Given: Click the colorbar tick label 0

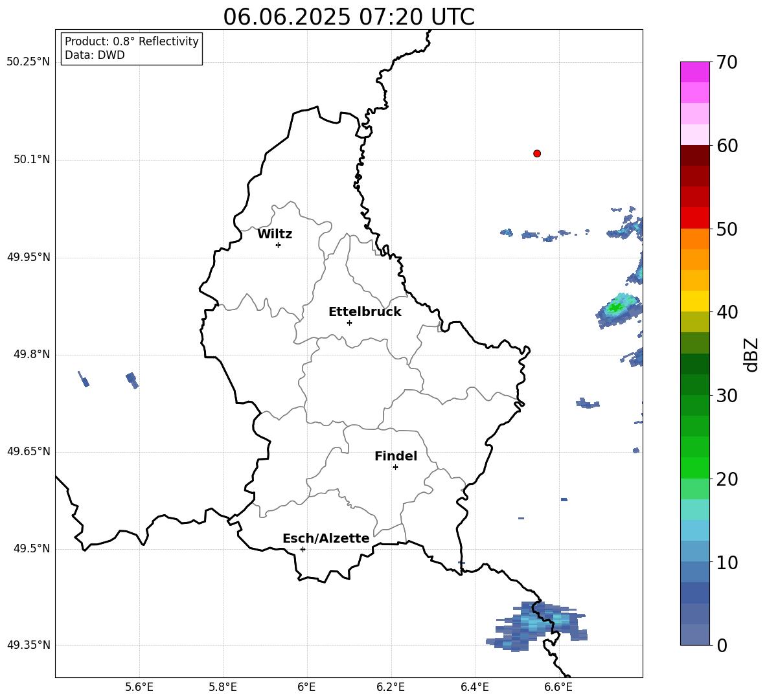Looking at the screenshot, I should 722,646.
